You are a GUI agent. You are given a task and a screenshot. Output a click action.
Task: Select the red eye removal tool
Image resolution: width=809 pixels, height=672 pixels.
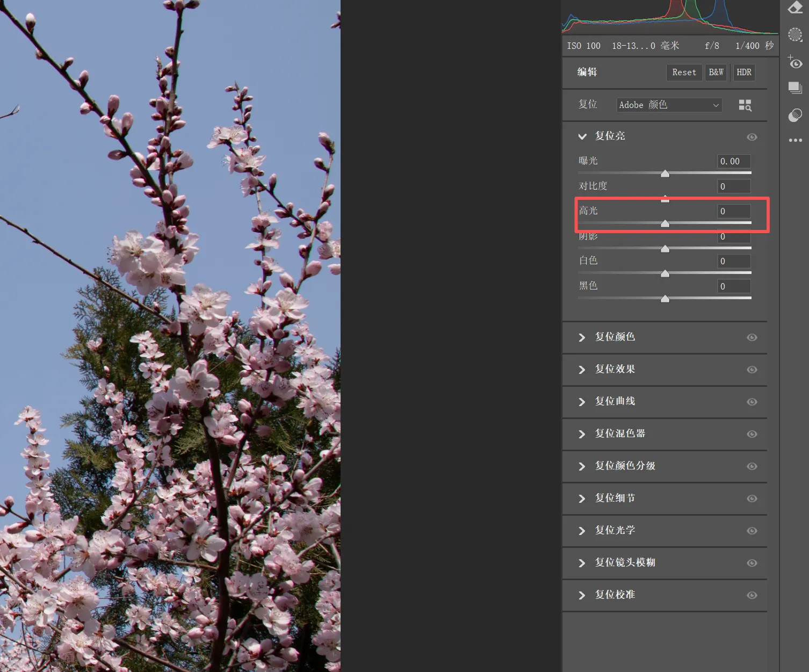point(795,62)
